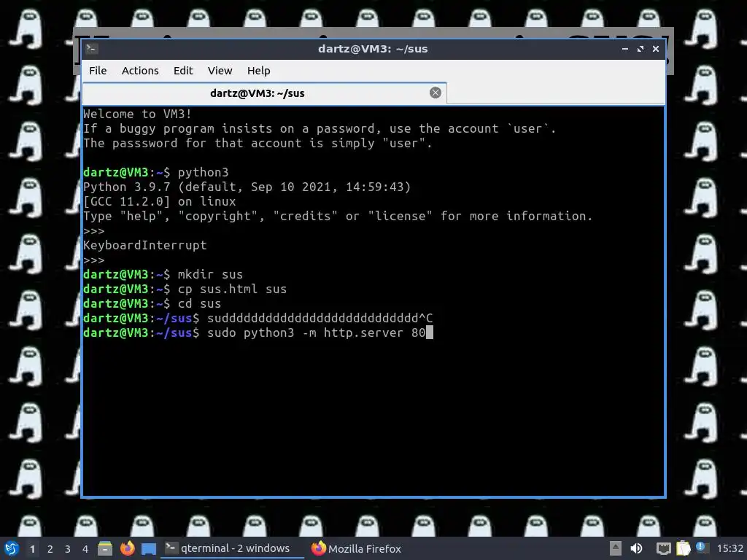747x560 pixels.
Task: Click the window title 'dartz@VM3: ~/sus'
Action: (373, 49)
